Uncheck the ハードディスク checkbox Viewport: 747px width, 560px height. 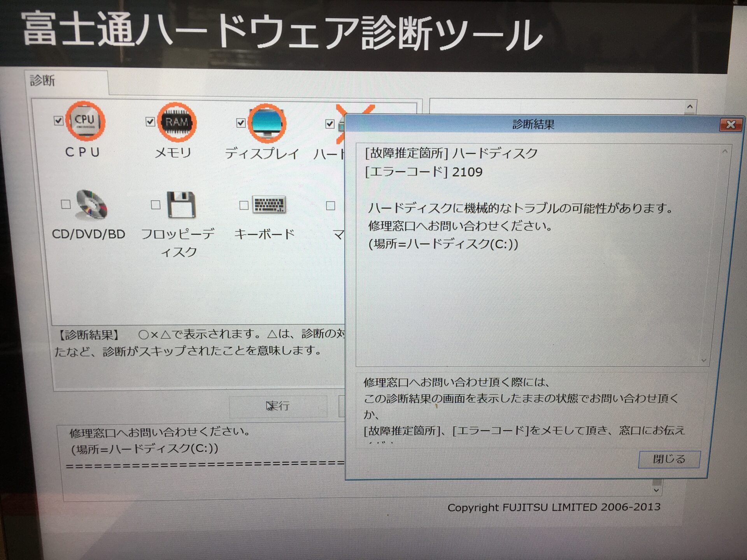[330, 124]
